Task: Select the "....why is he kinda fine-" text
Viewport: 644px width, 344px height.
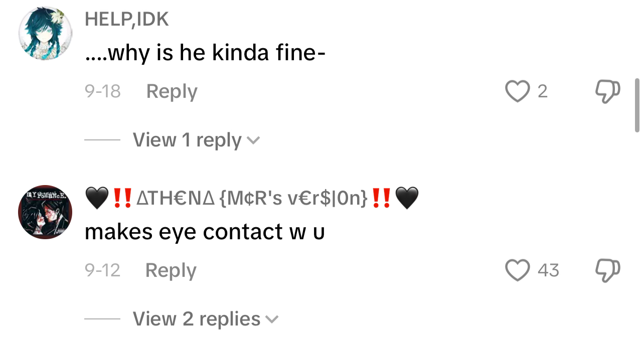Action: (x=206, y=53)
